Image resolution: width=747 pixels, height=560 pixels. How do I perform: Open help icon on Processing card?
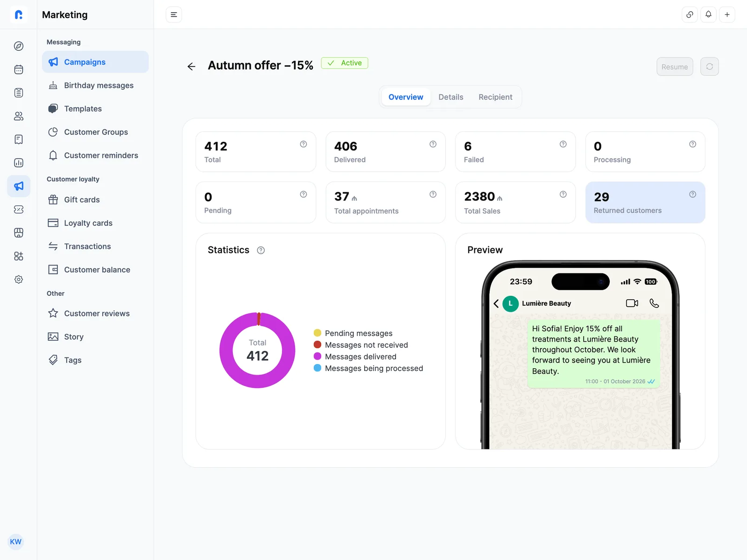(692, 144)
